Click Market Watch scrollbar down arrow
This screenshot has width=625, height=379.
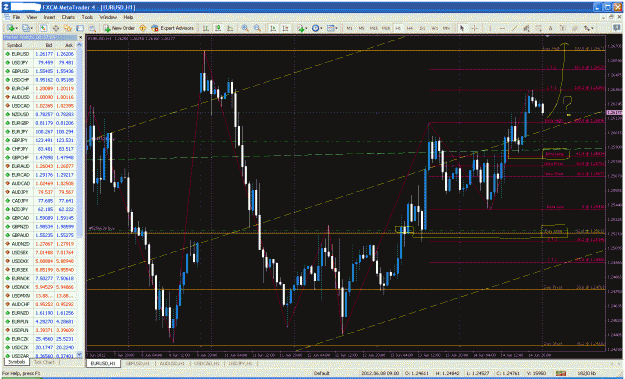click(x=79, y=354)
